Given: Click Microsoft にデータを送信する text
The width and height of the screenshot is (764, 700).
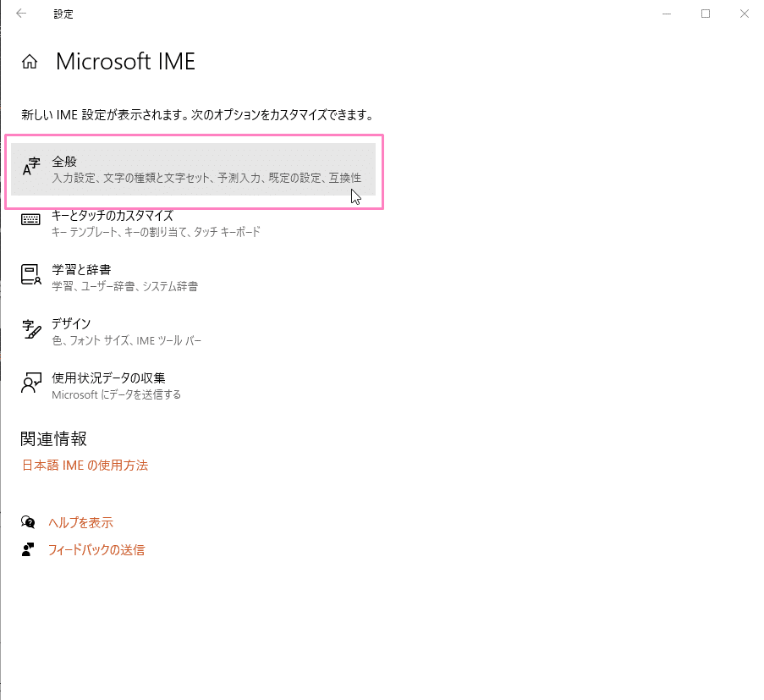Looking at the screenshot, I should point(116,394).
